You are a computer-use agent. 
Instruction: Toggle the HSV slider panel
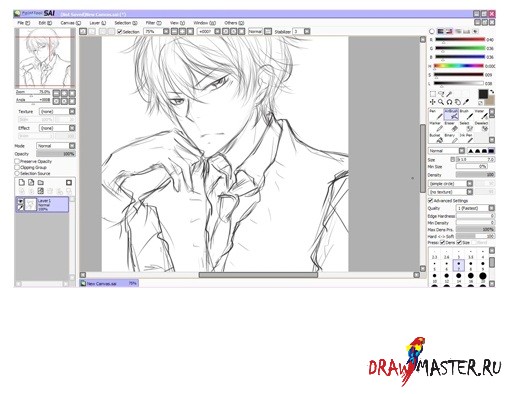[x=449, y=31]
